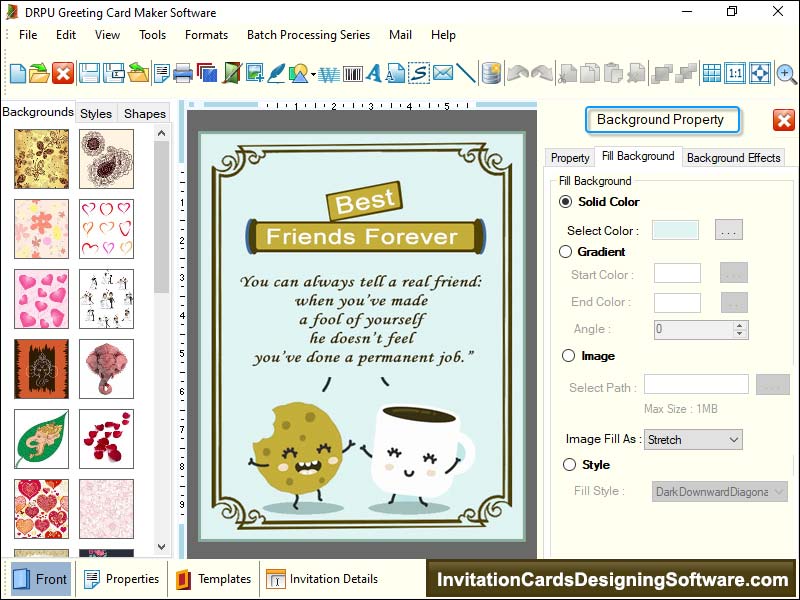The height and width of the screenshot is (600, 800).
Task: Click the database icon in toolbar
Action: pyautogui.click(x=491, y=73)
